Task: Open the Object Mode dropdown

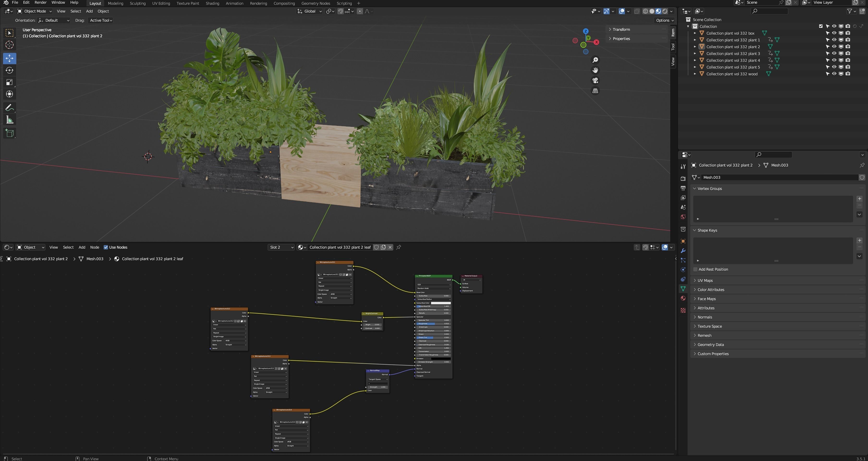Action: [x=34, y=11]
